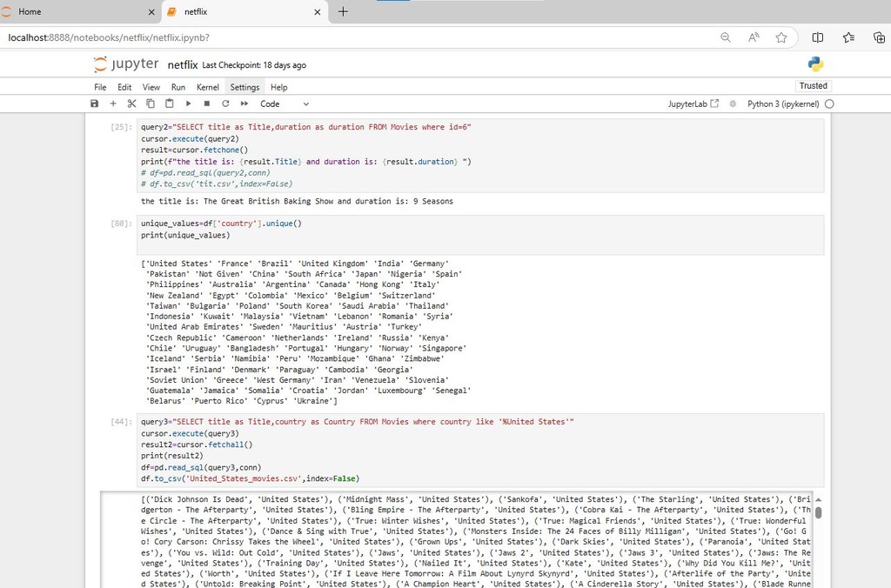This screenshot has height=588, width=891.
Task: Click the output scrollbar up arrow
Action: pos(818,500)
